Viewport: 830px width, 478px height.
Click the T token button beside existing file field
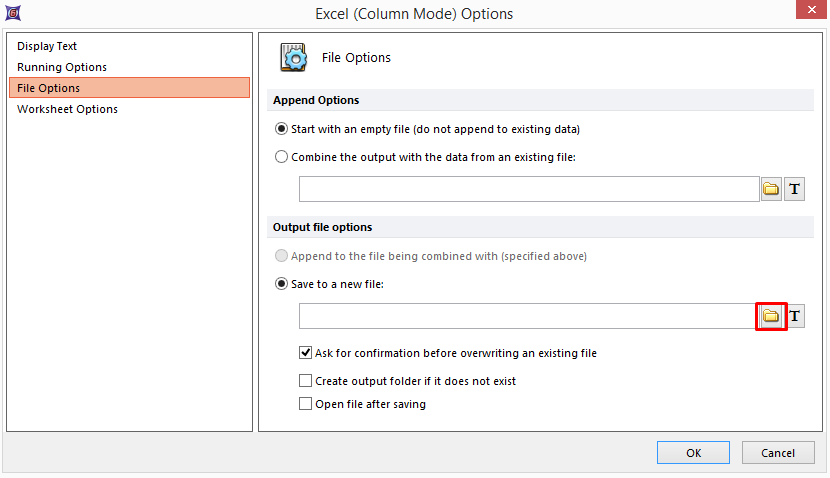point(794,189)
